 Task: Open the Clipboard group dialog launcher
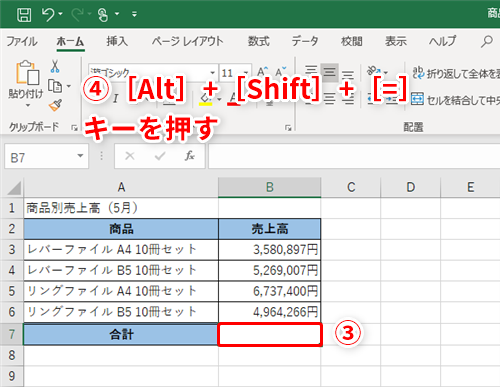(74, 128)
